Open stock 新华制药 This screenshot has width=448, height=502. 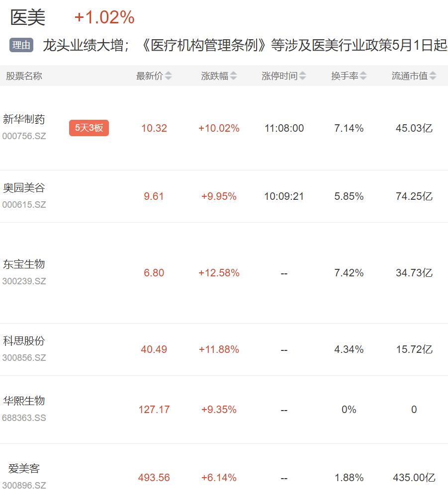24,119
